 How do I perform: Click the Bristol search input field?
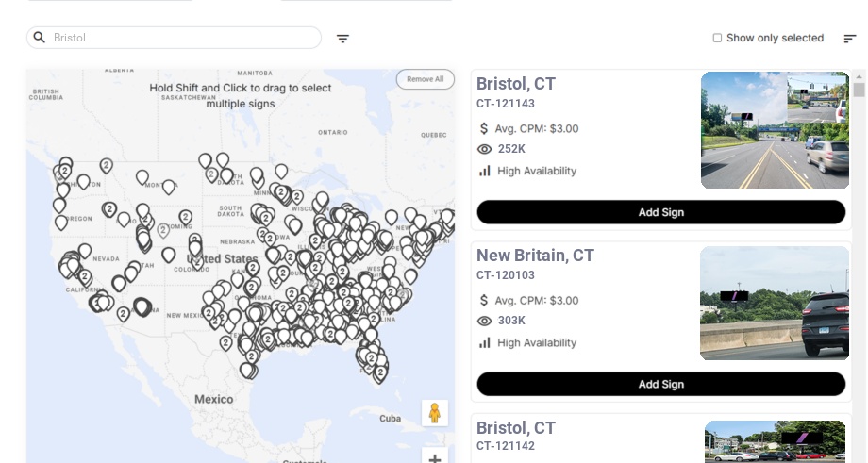click(x=179, y=38)
